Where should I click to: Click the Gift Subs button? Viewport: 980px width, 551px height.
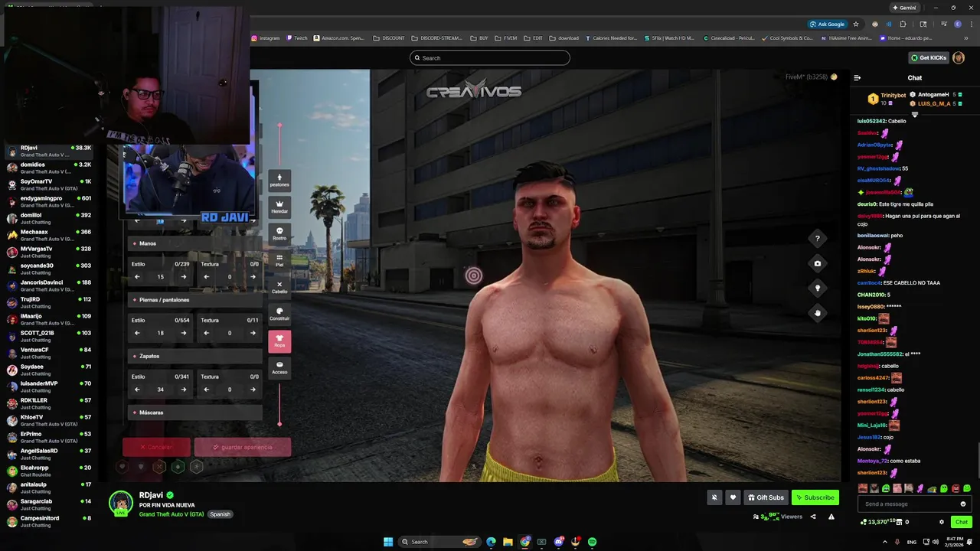766,497
